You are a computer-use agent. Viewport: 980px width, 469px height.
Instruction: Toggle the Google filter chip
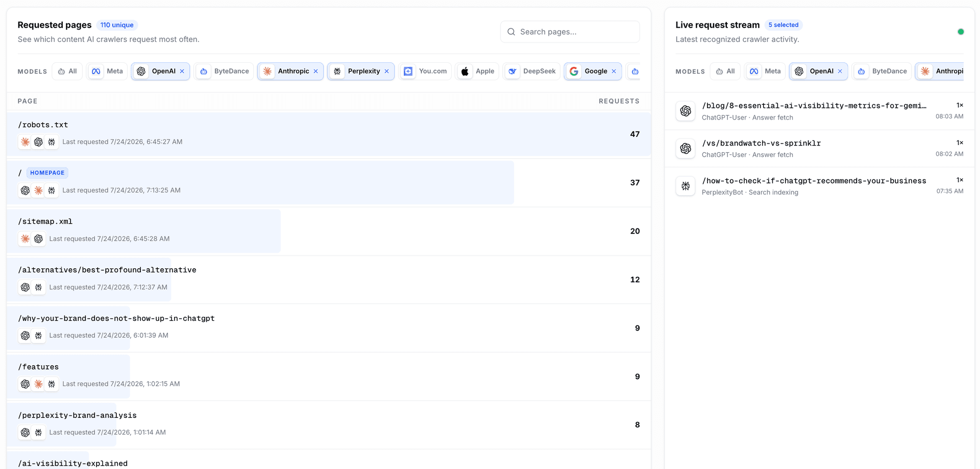coord(593,72)
